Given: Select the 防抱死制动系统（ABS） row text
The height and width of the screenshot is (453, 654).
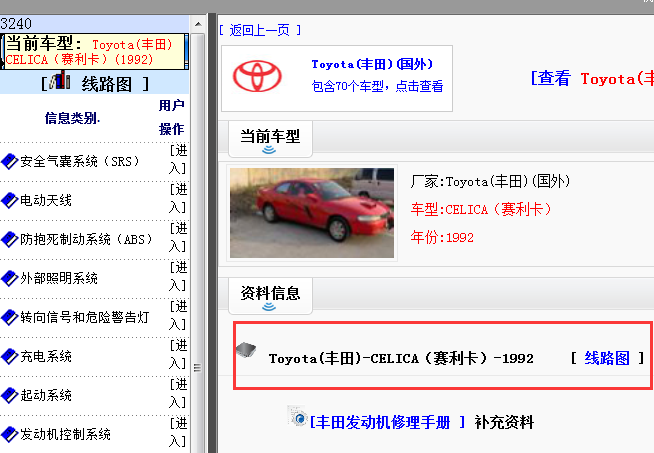Looking at the screenshot, I should 86,239.
